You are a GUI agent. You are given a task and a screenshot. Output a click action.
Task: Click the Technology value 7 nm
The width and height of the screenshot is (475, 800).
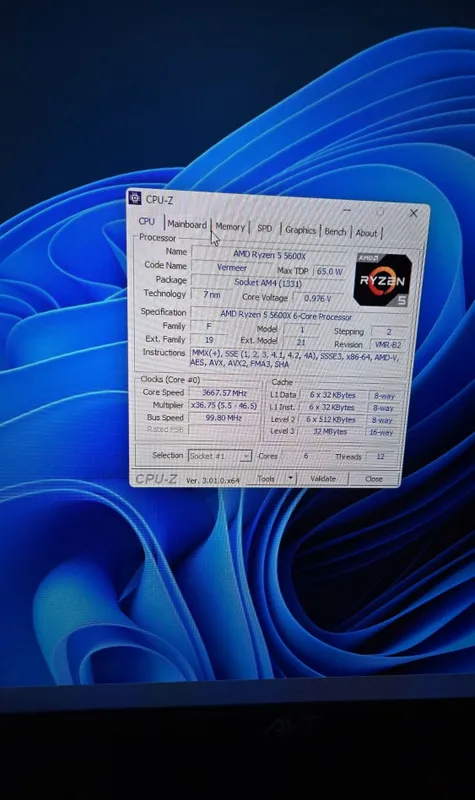point(211,294)
